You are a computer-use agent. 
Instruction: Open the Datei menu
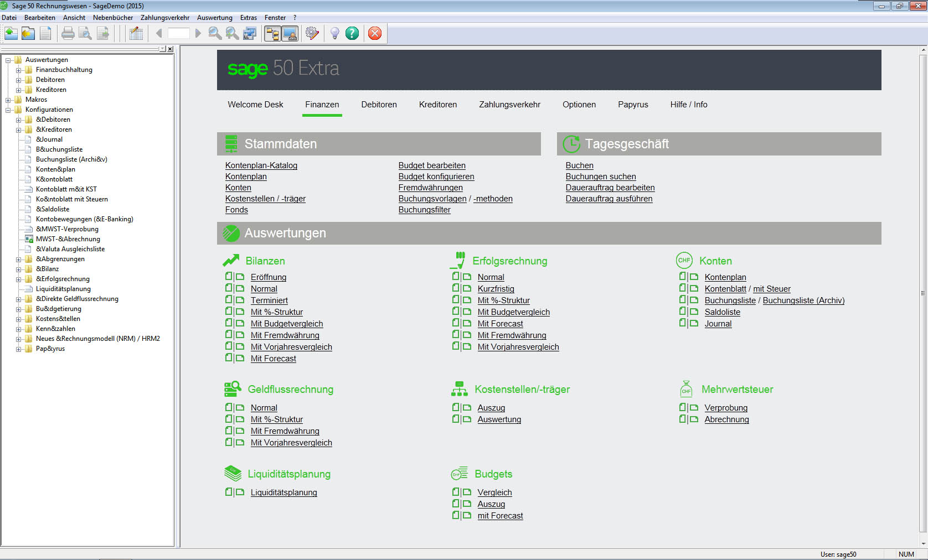point(9,18)
